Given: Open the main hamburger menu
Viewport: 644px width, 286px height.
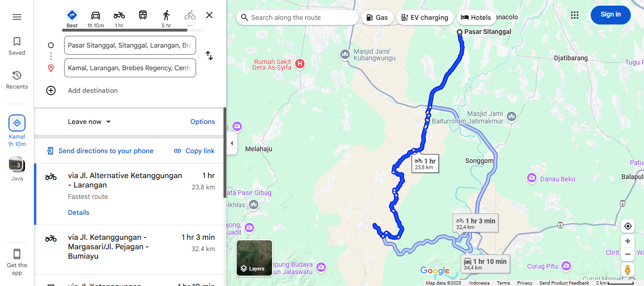Looking at the screenshot, I should [x=17, y=17].
